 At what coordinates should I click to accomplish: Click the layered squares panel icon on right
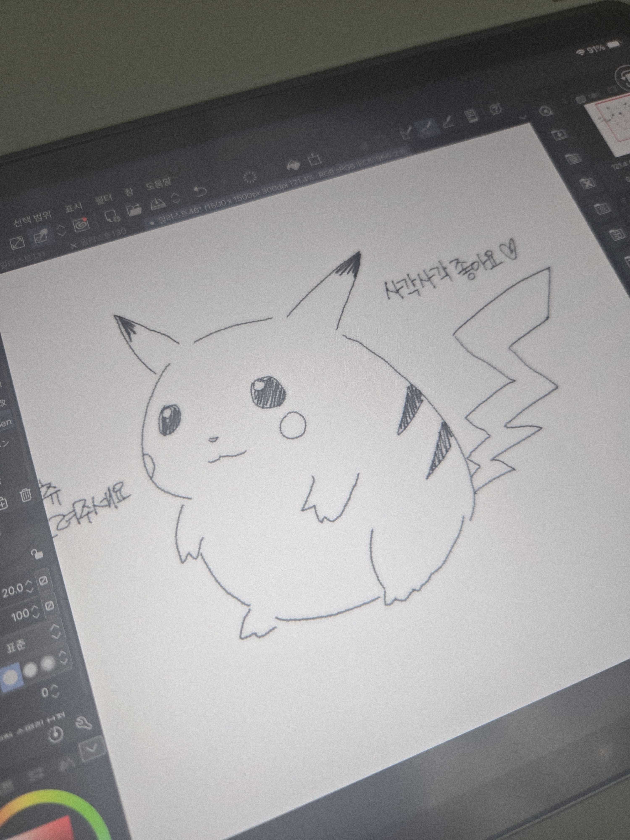pyautogui.click(x=573, y=158)
